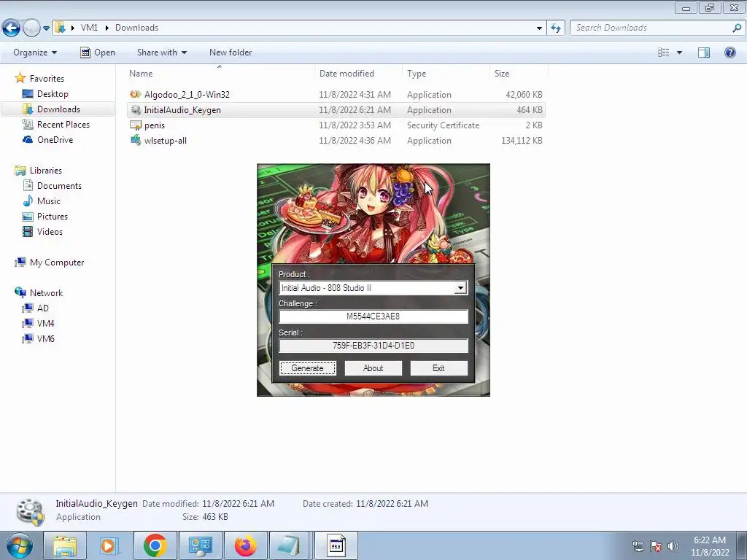This screenshot has width=747, height=560.
Task: Select the Serial field value
Action: [373, 345]
